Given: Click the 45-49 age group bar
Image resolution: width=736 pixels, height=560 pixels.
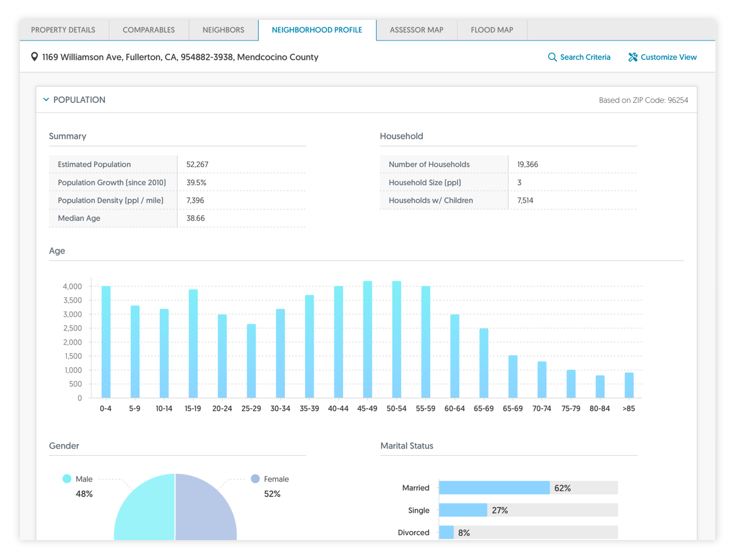Looking at the screenshot, I should click(367, 340).
